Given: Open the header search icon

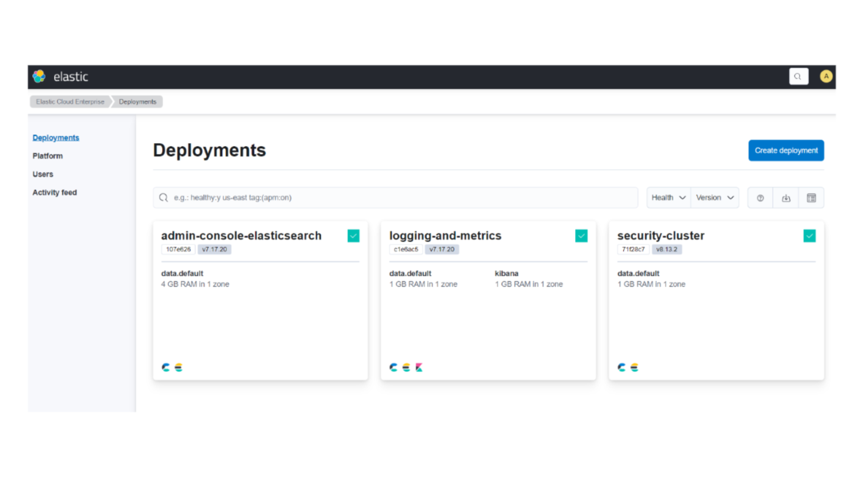Looking at the screenshot, I should click(798, 77).
